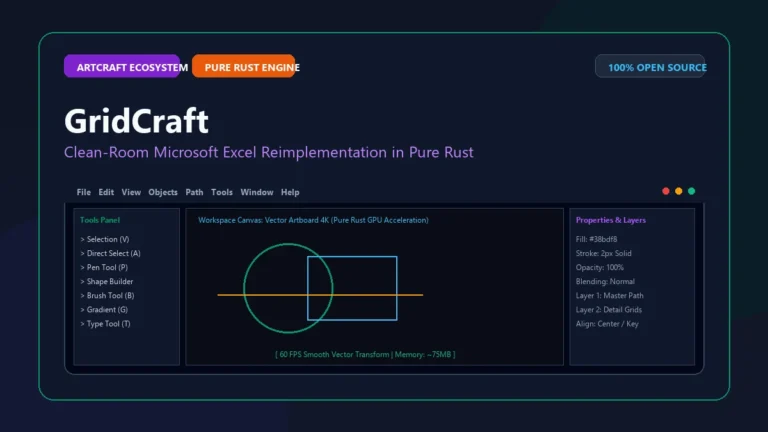Click the Tools Panel heading

click(100, 220)
